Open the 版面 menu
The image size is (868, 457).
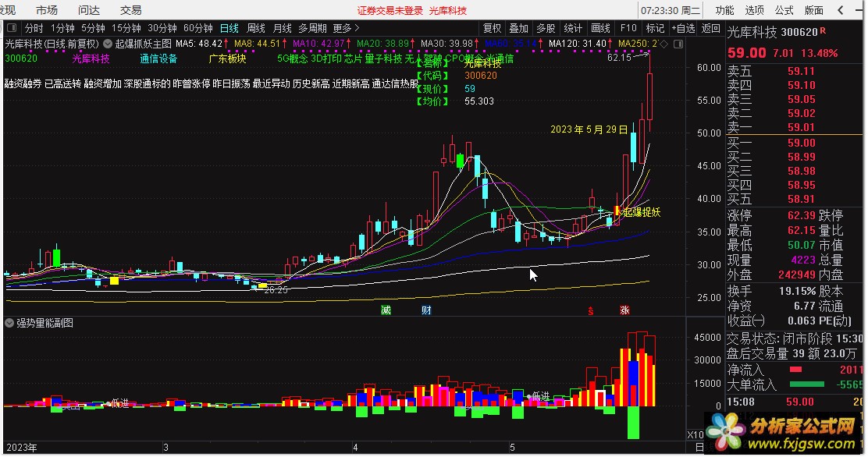click(813, 10)
